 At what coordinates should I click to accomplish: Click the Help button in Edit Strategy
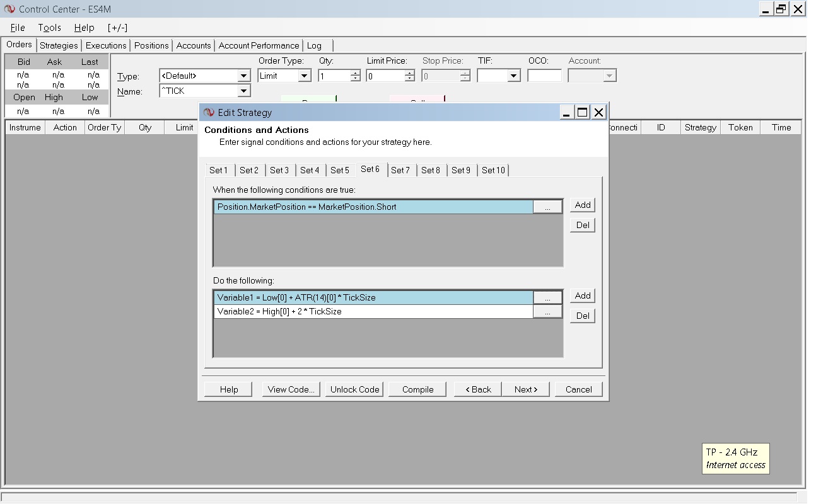click(229, 389)
